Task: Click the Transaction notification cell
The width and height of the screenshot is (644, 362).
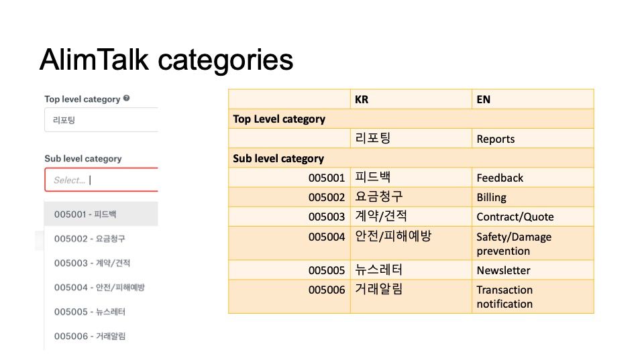Action: coord(533,297)
